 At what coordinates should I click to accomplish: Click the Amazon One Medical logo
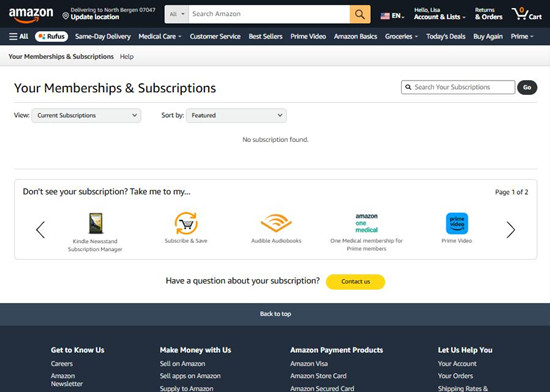(367, 223)
